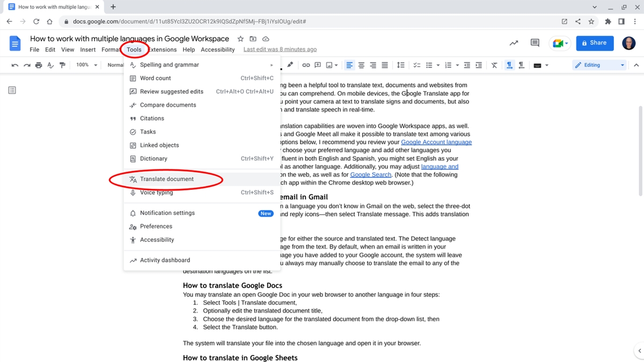Star the document next to its title
The width and height of the screenshot is (644, 362).
coord(240,39)
